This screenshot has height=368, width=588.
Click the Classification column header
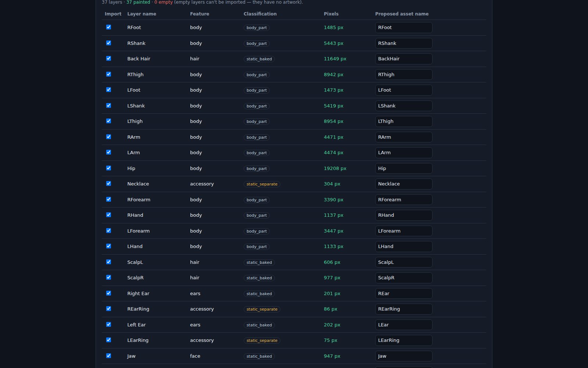point(260,14)
